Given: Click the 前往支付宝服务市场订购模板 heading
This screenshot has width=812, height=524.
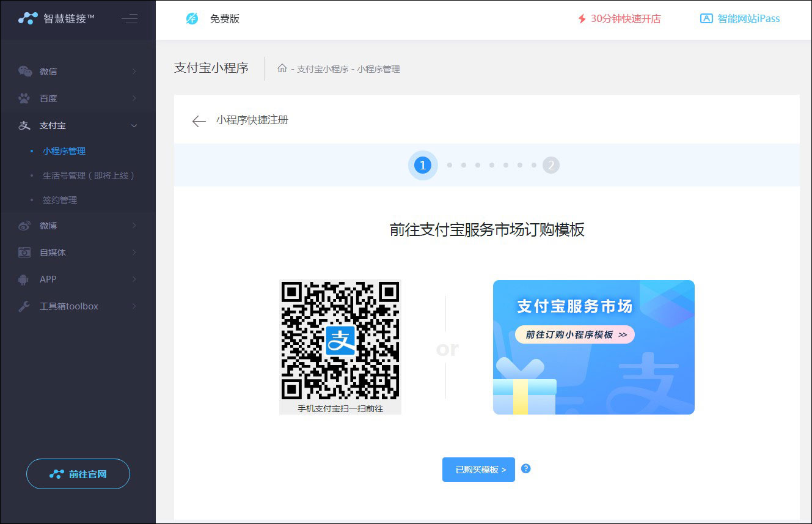Looking at the screenshot, I should 487,230.
